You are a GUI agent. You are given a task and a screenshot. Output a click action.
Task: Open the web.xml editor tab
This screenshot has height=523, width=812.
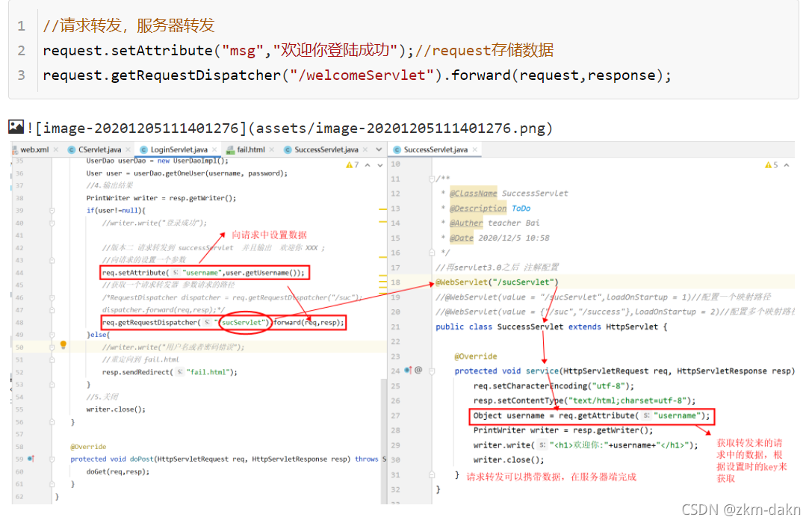[x=34, y=149]
